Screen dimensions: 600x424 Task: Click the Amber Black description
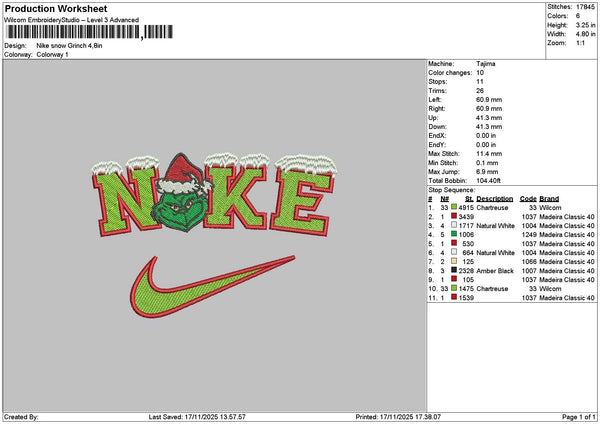click(x=495, y=271)
